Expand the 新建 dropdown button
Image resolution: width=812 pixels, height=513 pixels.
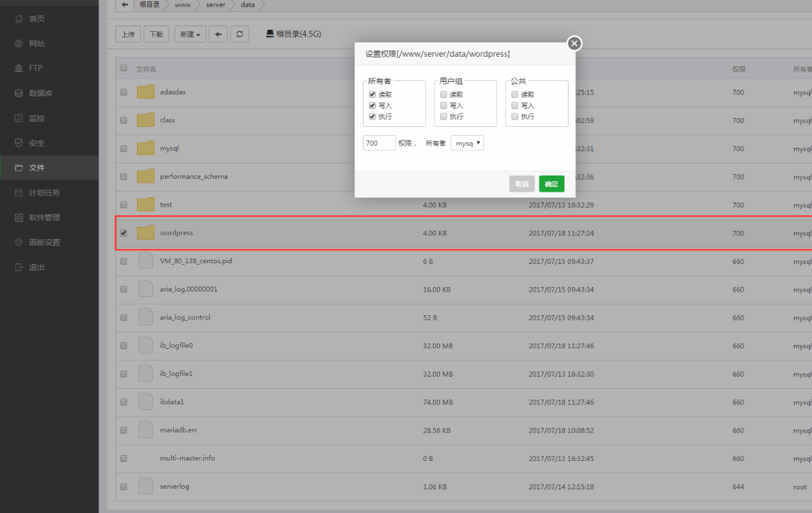191,34
